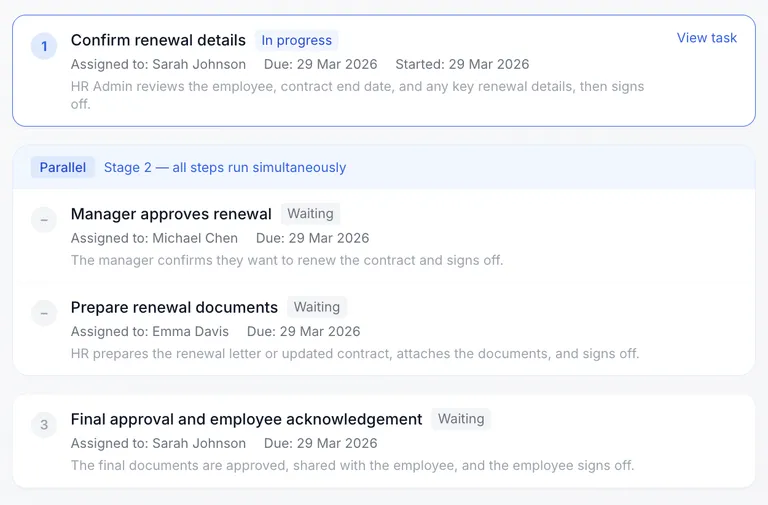Click the Waiting badge for Final approval
The image size is (768, 505).
tap(461, 419)
